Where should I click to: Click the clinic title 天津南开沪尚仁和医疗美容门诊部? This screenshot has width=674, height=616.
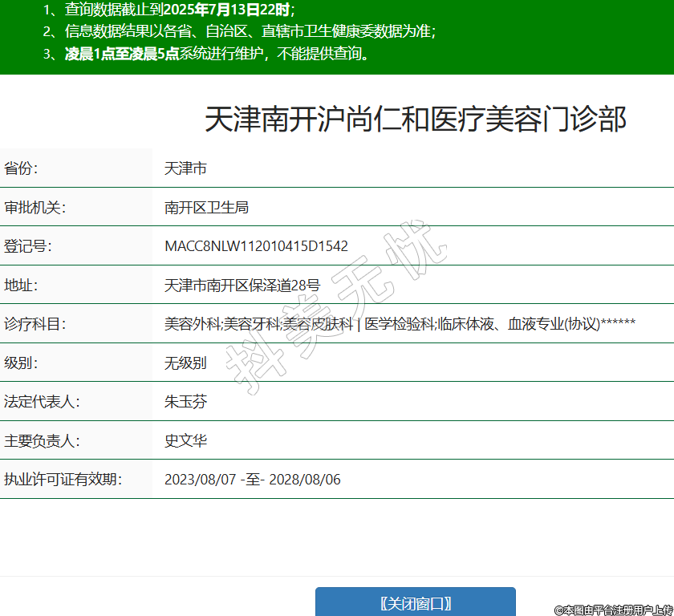415,120
